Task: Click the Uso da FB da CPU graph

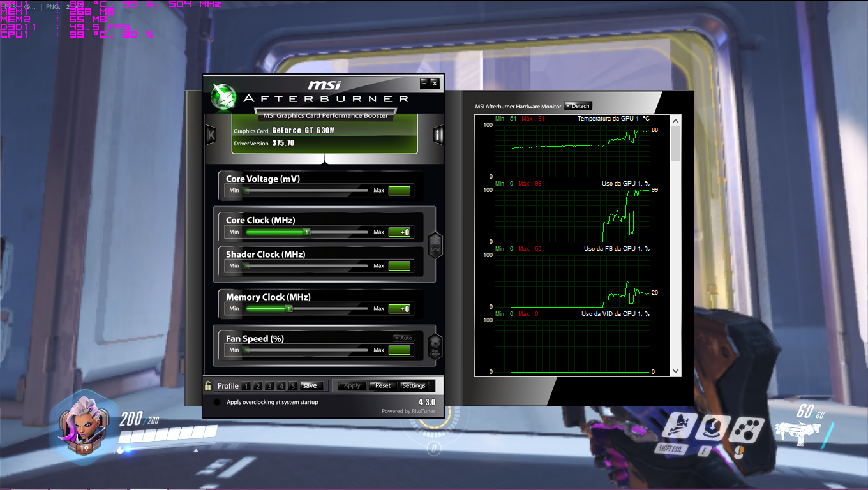Action: point(573,281)
